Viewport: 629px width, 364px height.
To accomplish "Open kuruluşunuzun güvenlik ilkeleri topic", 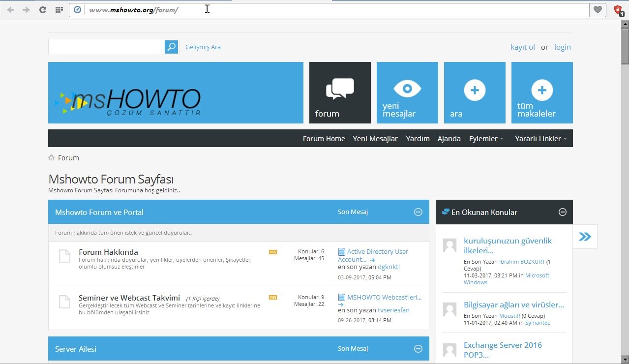I will click(508, 245).
